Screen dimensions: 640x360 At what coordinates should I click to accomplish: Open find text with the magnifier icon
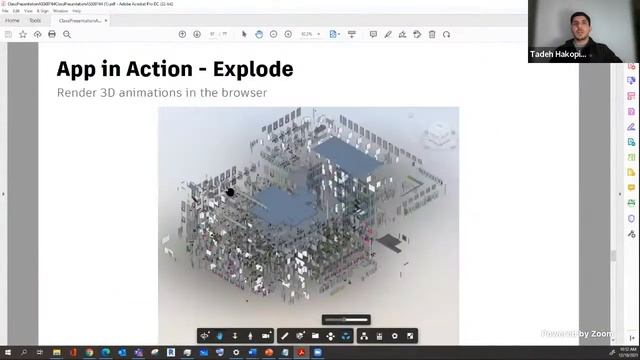click(67, 35)
